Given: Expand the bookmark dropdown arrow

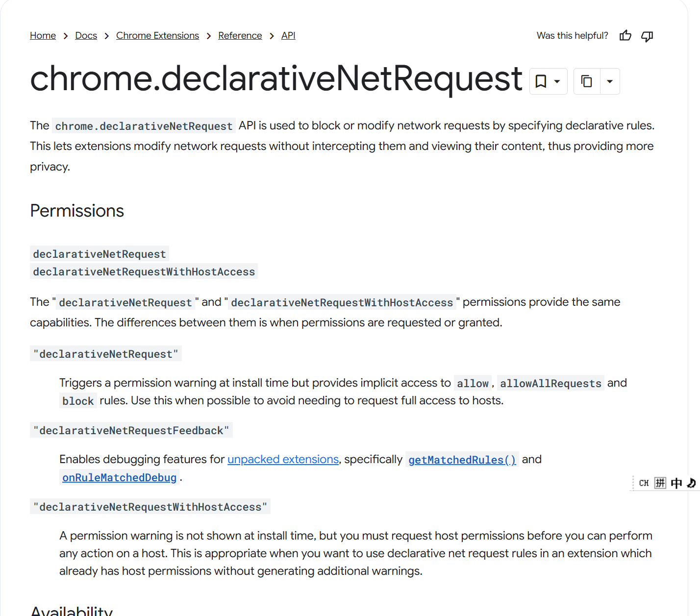Looking at the screenshot, I should click(x=557, y=81).
